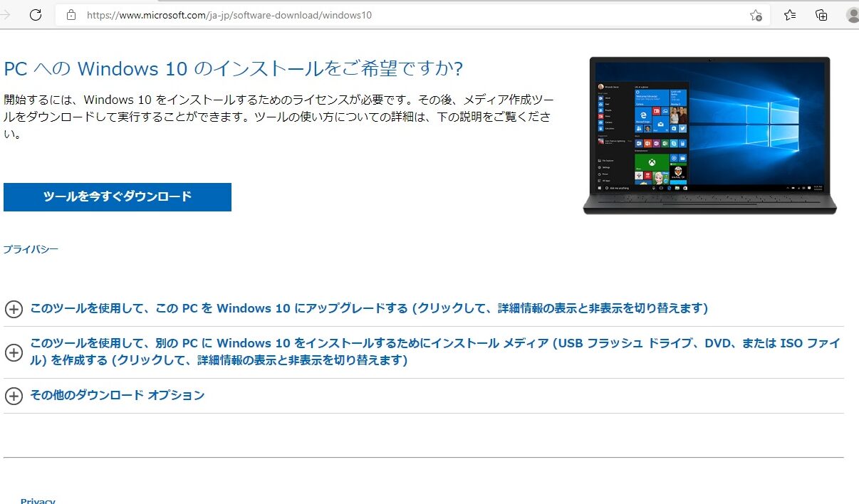
Task: Click the 'PC への Windows 10 のインストール' heading
Action: click(234, 69)
